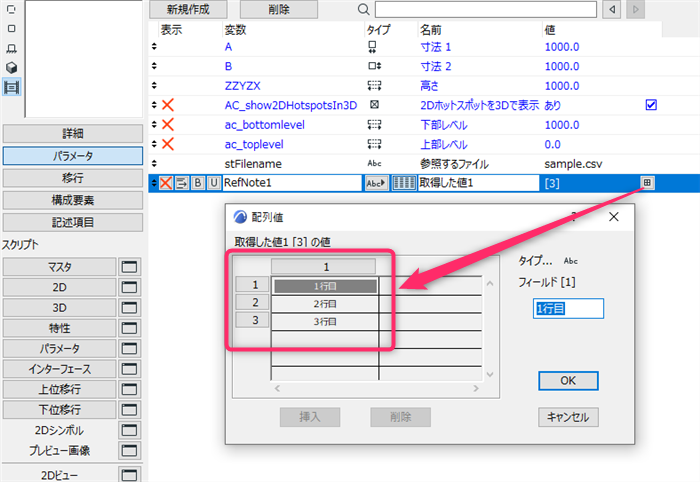Open the インターフェース script button
This screenshot has height=482, width=700.
pos(59,369)
